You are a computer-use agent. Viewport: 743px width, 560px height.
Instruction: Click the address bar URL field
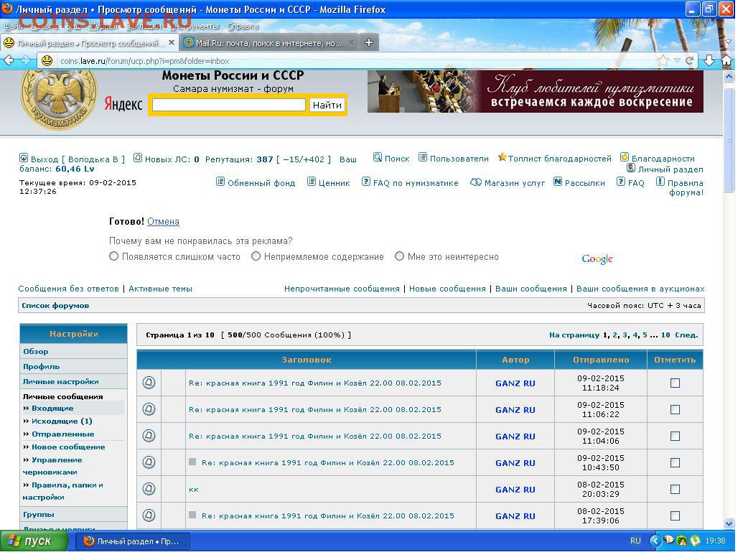tap(355, 60)
